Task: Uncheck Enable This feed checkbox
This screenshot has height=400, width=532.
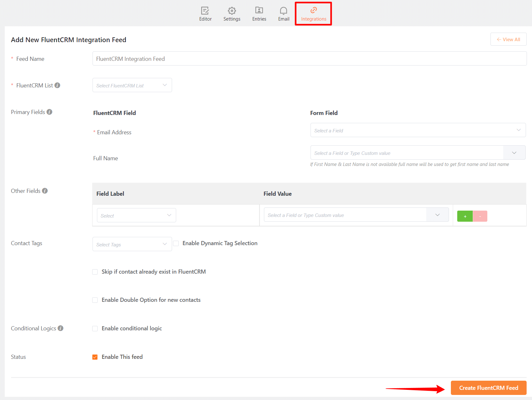Action: pyautogui.click(x=95, y=357)
